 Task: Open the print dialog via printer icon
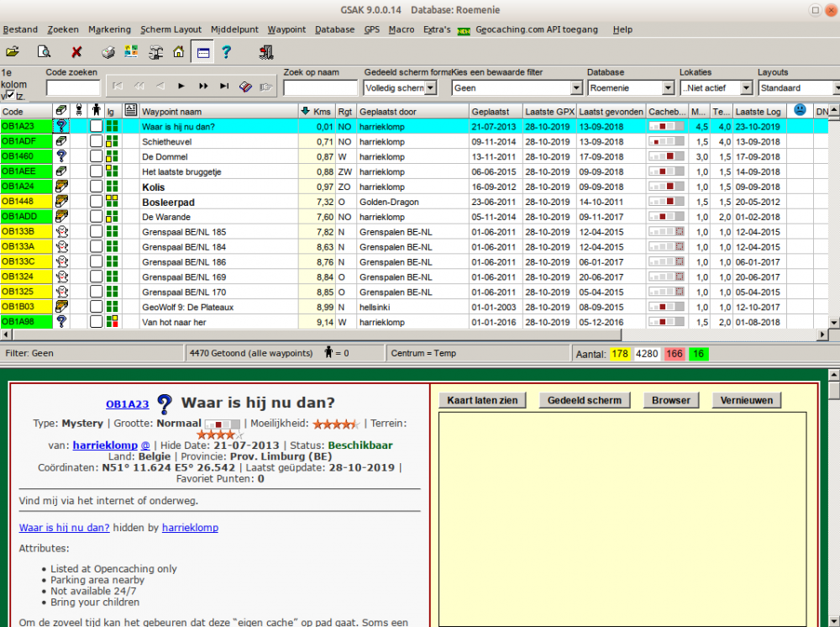tap(107, 51)
